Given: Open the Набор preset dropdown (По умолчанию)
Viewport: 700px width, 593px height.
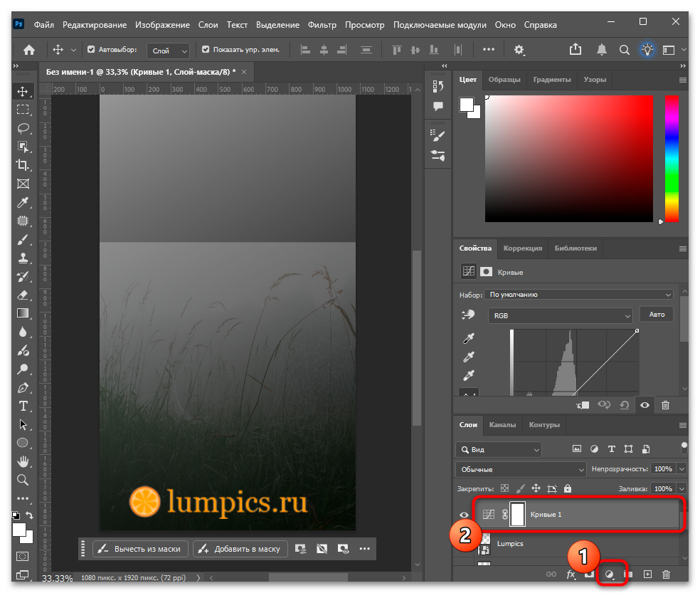Looking at the screenshot, I should tap(579, 295).
